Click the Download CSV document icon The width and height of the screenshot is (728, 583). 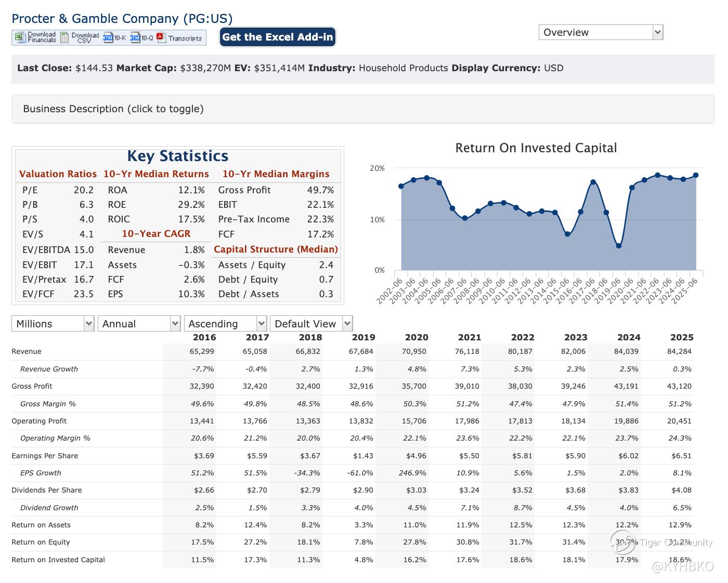(64, 37)
